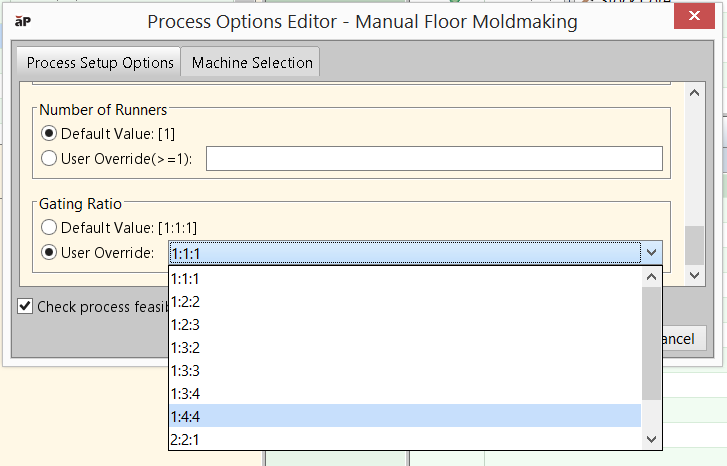Click the Cancel button
Screen dimensions: 727x466
[x=680, y=339]
